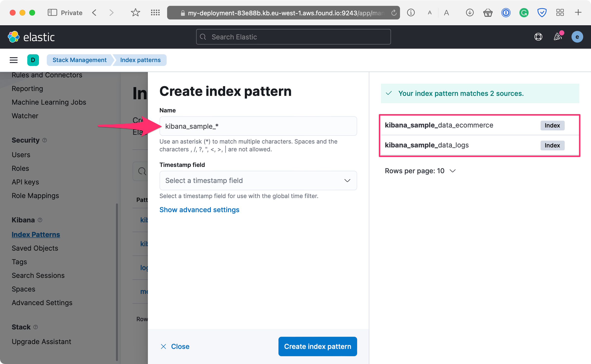Viewport: 591px width, 364px height.
Task: Reload the current page
Action: coord(394,13)
